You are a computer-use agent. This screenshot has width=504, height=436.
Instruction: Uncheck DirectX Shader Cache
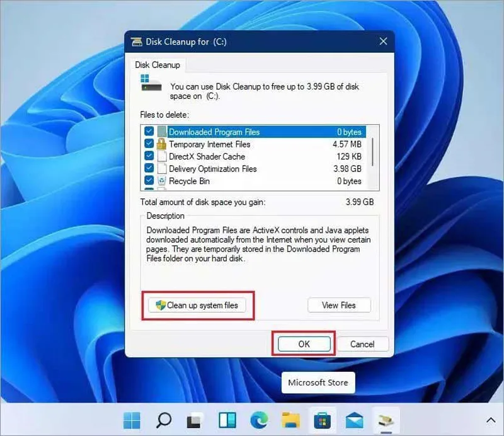149,156
